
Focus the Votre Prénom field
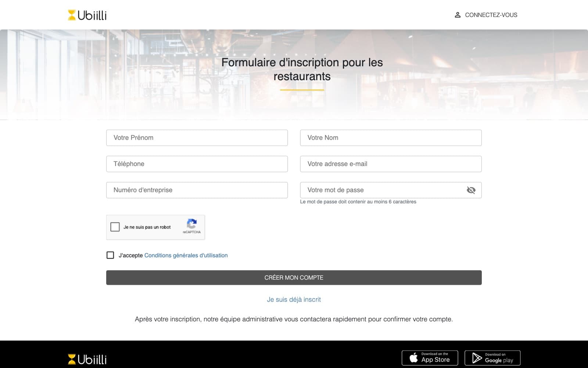(x=197, y=138)
